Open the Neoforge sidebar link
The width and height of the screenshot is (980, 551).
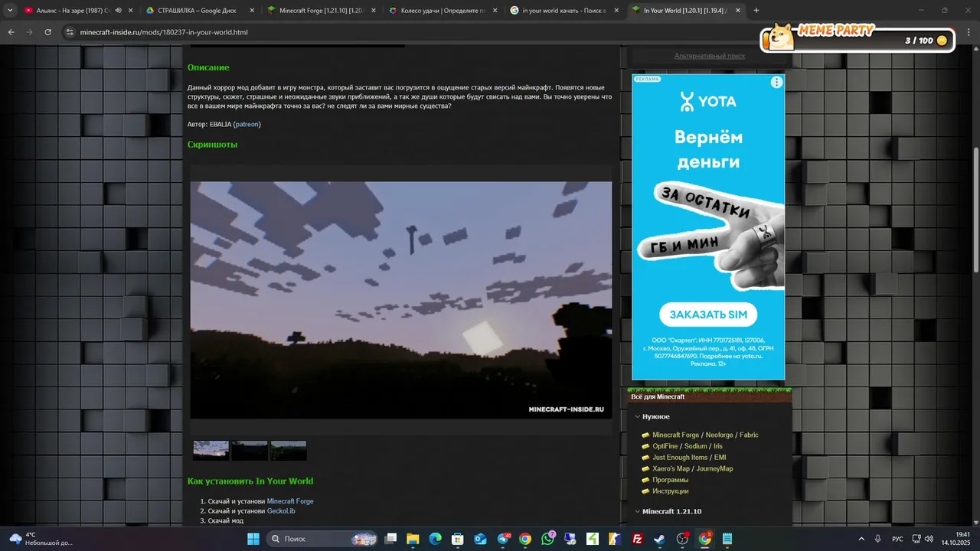pyautogui.click(x=720, y=435)
